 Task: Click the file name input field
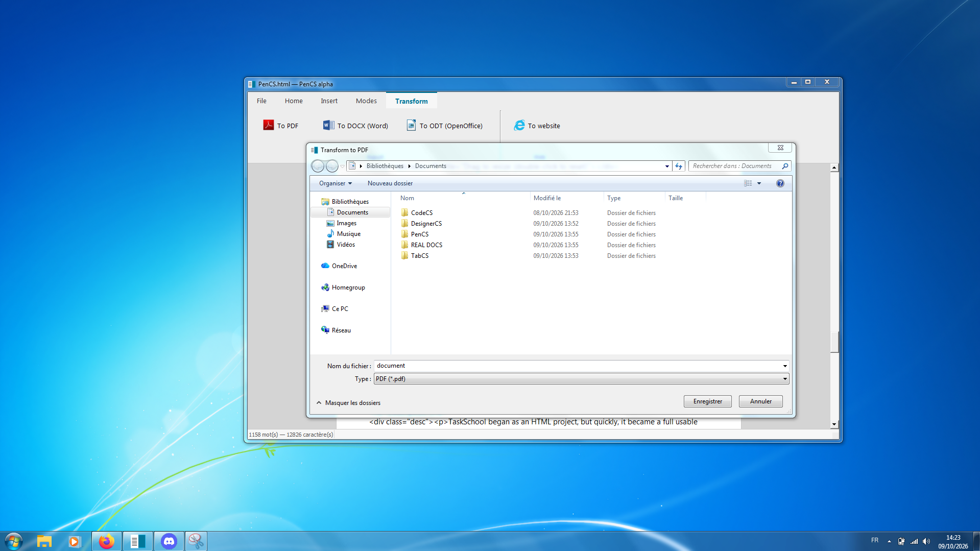(581, 366)
